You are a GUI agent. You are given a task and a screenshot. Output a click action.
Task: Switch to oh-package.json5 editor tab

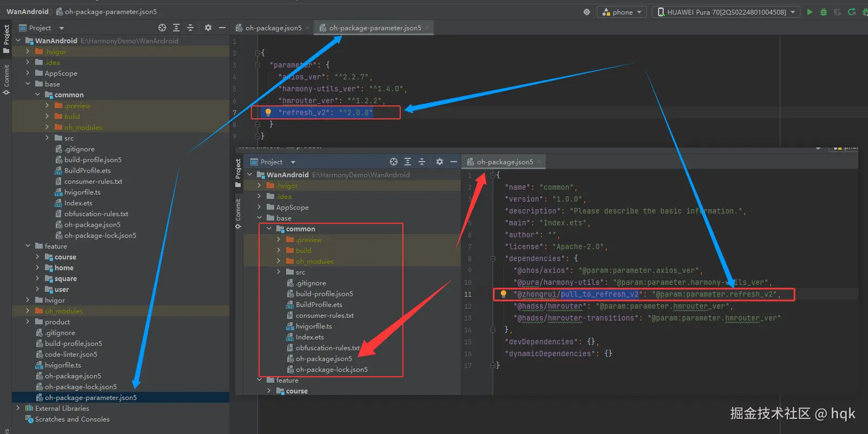click(x=273, y=28)
